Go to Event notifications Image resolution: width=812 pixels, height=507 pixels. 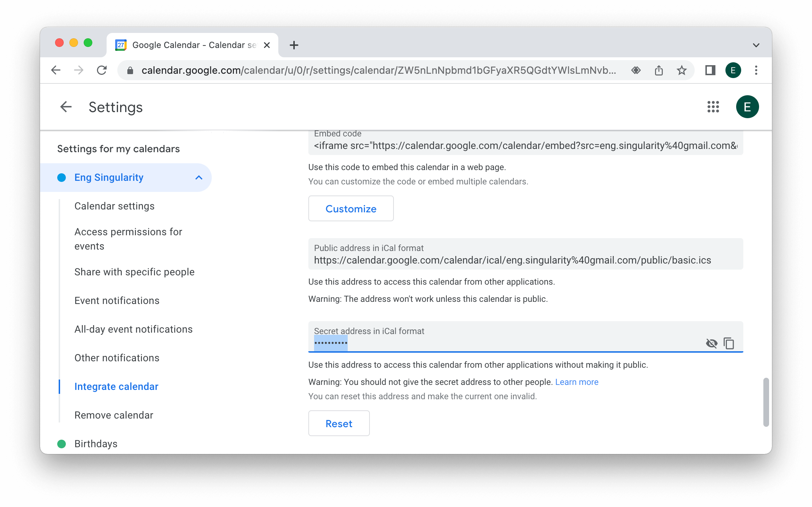[117, 301]
